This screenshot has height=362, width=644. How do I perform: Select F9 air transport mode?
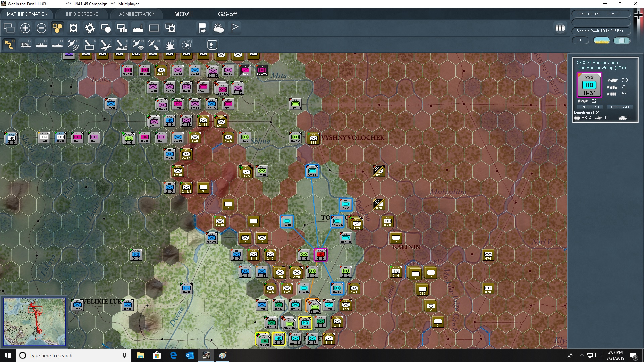click(x=138, y=45)
